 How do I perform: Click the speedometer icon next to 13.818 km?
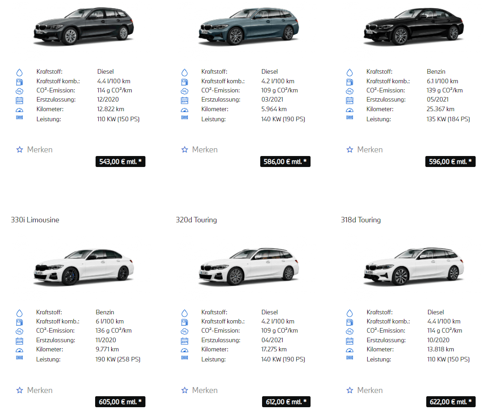pyautogui.click(x=350, y=350)
